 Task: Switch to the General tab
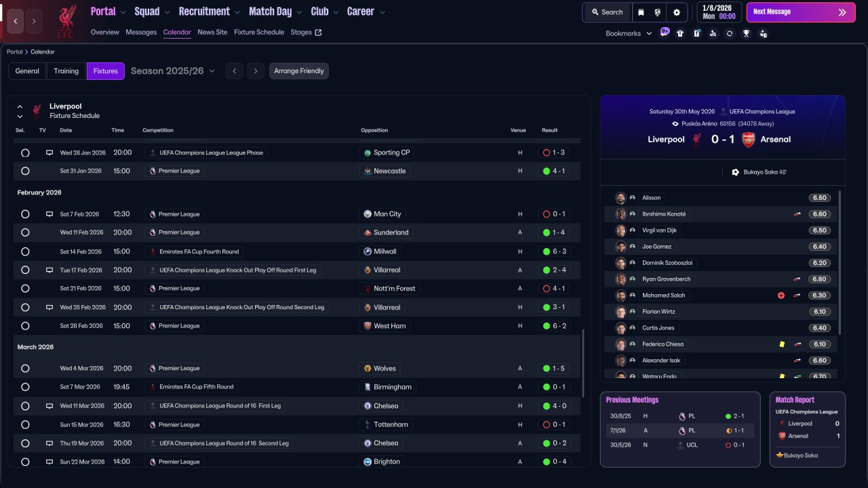tap(27, 71)
